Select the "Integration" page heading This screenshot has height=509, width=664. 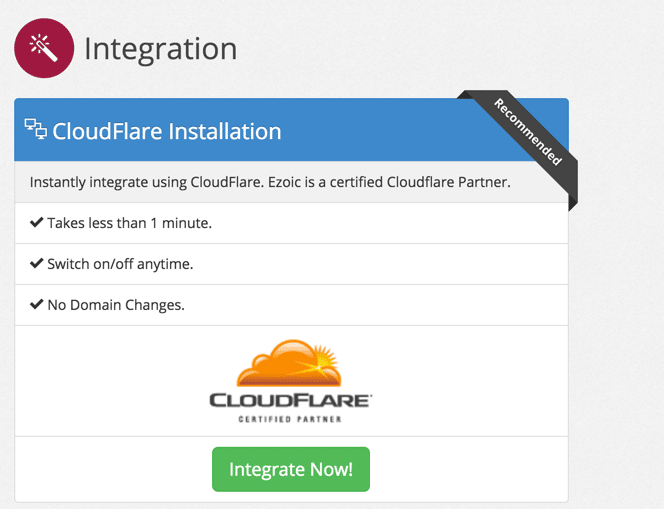[161, 48]
